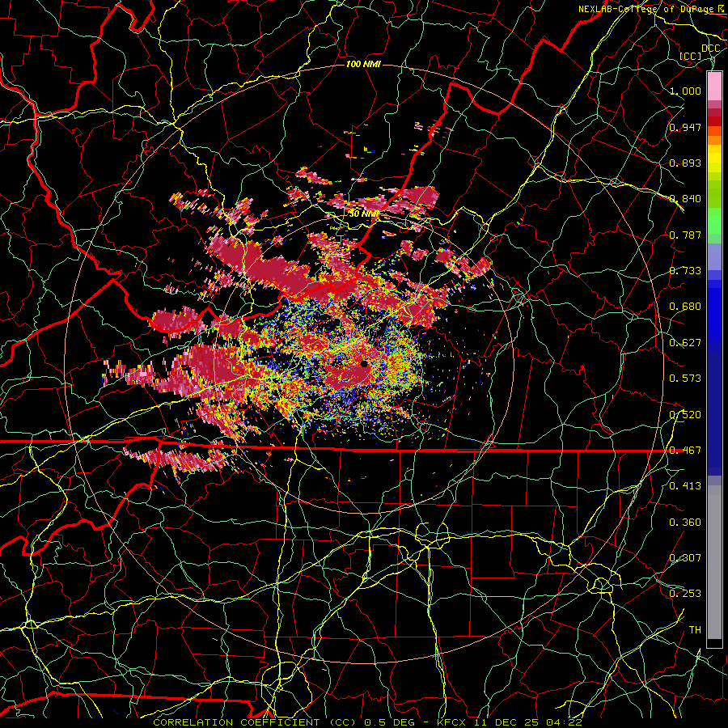Click the 0.627 color scale value
728x728 pixels.
pyautogui.click(x=685, y=343)
